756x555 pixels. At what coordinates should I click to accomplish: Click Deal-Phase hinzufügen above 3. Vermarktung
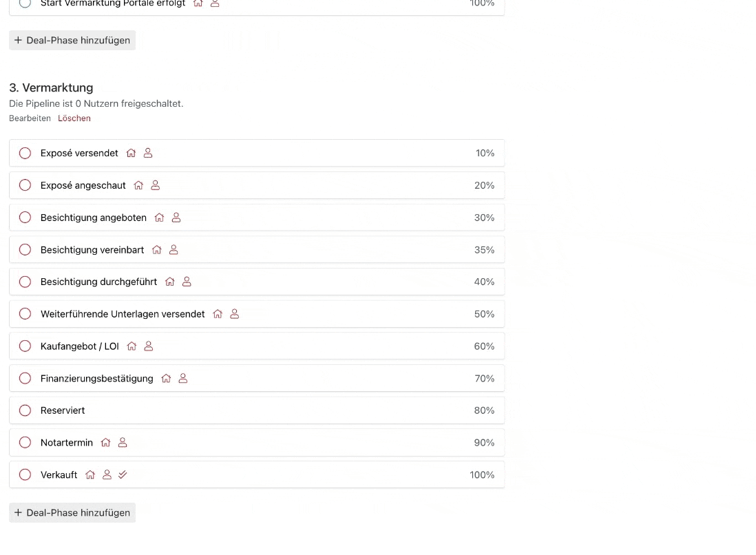coord(72,40)
